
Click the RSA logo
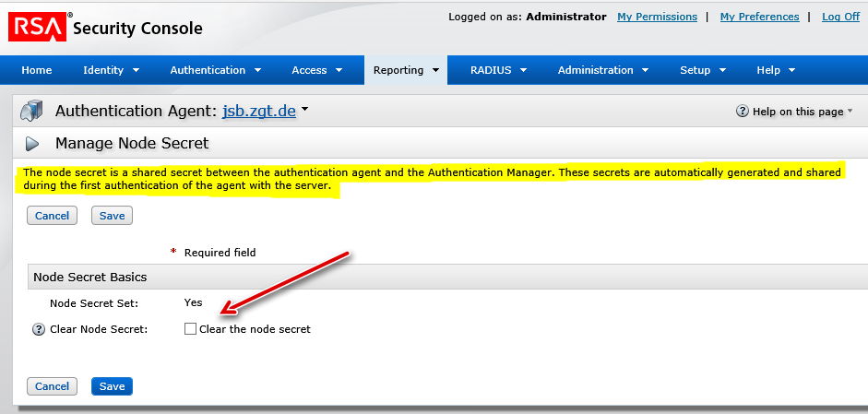[x=37, y=27]
